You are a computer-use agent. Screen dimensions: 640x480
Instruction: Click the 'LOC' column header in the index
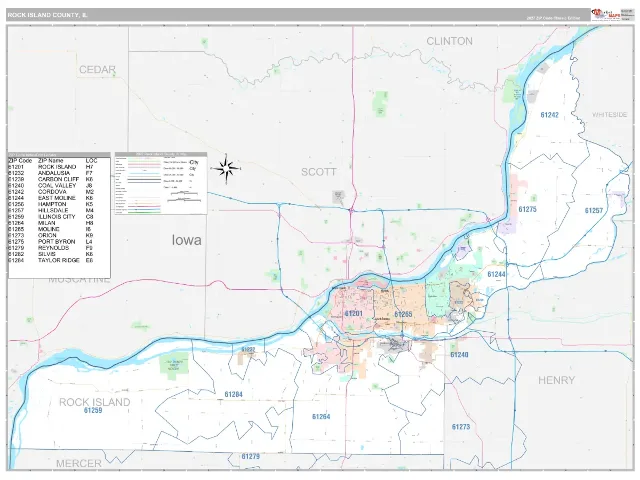tap(91, 161)
